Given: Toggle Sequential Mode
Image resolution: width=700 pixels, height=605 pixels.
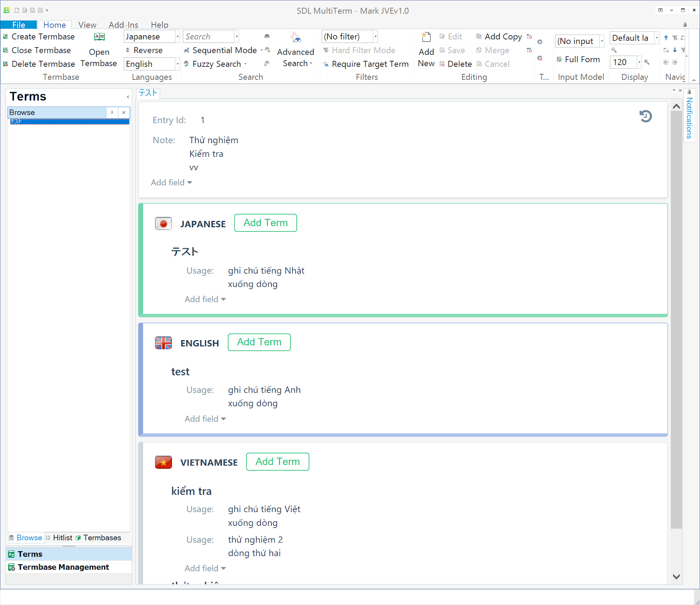Looking at the screenshot, I should (x=220, y=50).
